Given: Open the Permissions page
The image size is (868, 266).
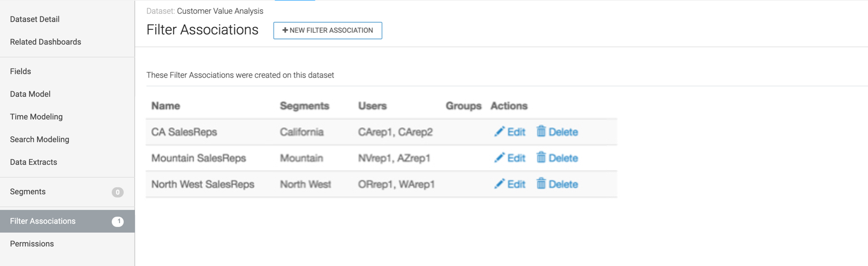Looking at the screenshot, I should pos(32,244).
